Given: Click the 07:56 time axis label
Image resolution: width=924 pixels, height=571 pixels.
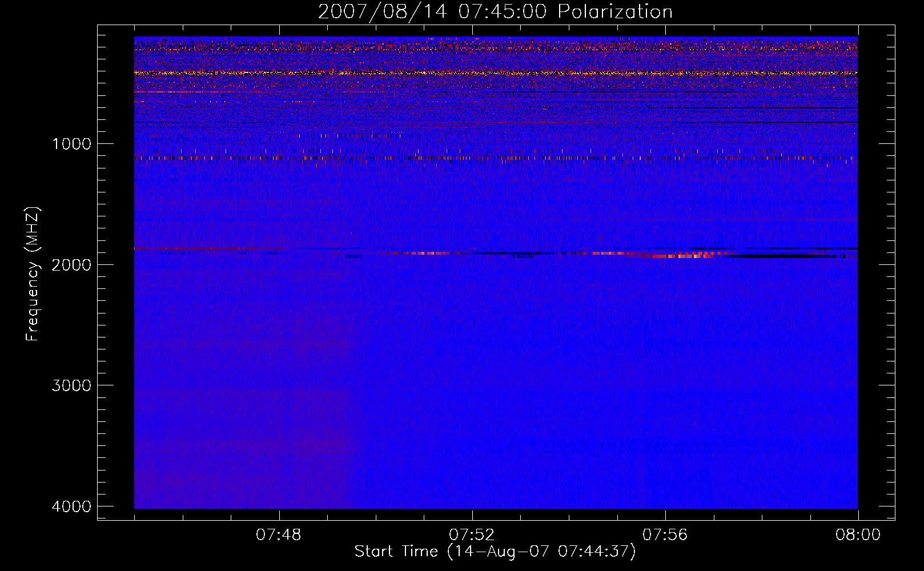Looking at the screenshot, I should 665,535.
